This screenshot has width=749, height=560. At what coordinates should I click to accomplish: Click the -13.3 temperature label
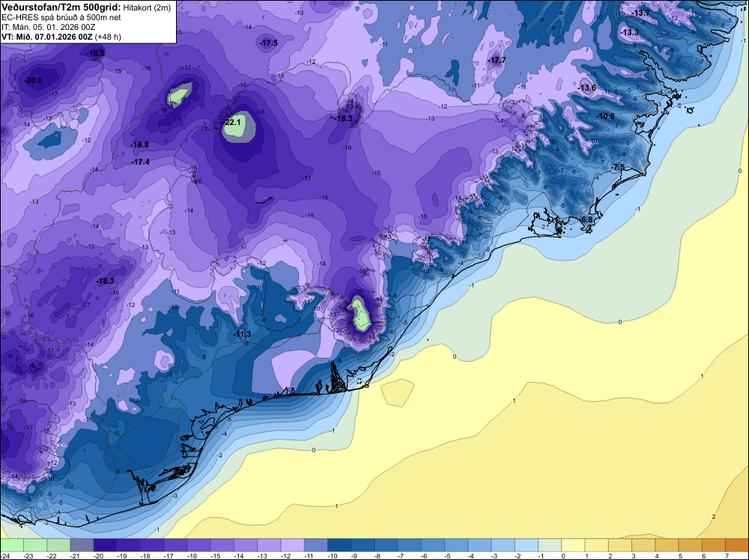[x=629, y=32]
